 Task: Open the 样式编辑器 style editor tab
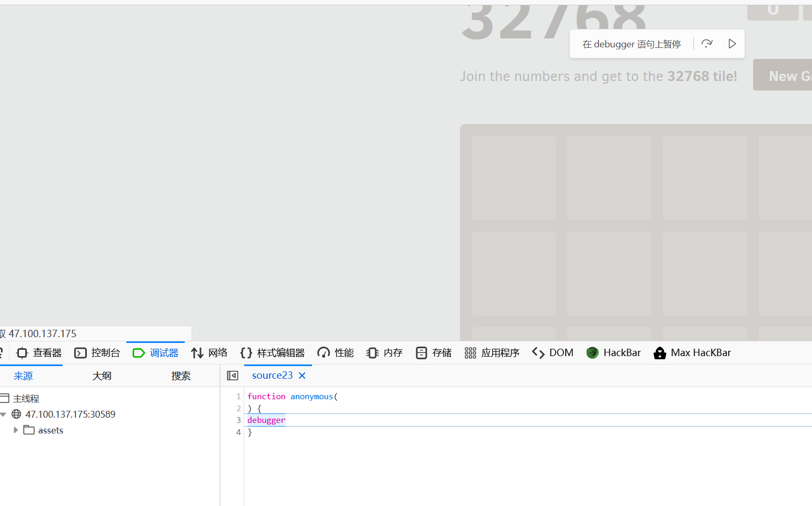pyautogui.click(x=273, y=353)
